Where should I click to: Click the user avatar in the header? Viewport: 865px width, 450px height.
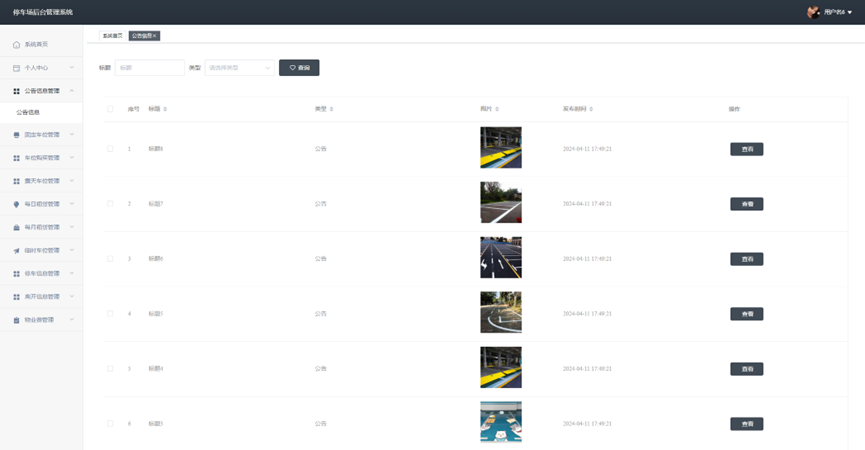pyautogui.click(x=813, y=12)
